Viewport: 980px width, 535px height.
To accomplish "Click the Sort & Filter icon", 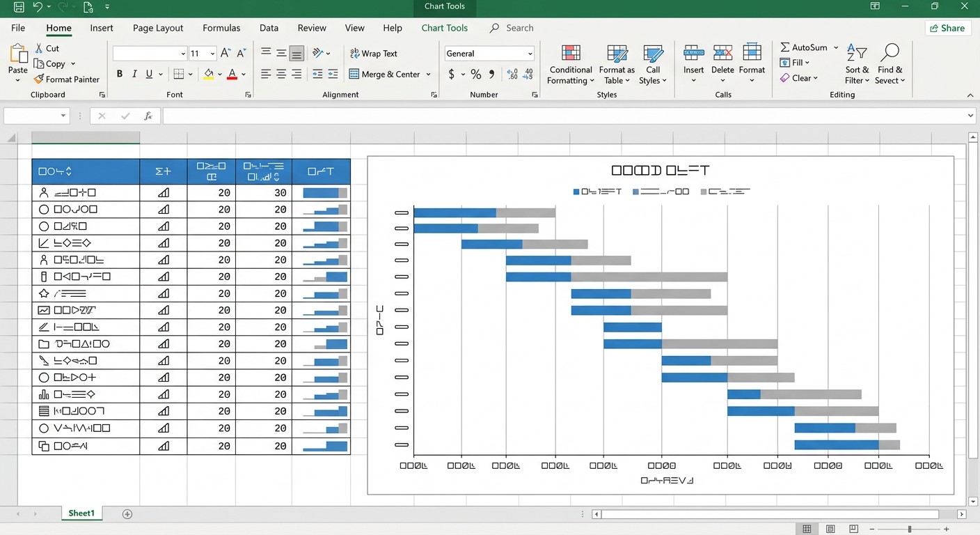I will [857, 54].
